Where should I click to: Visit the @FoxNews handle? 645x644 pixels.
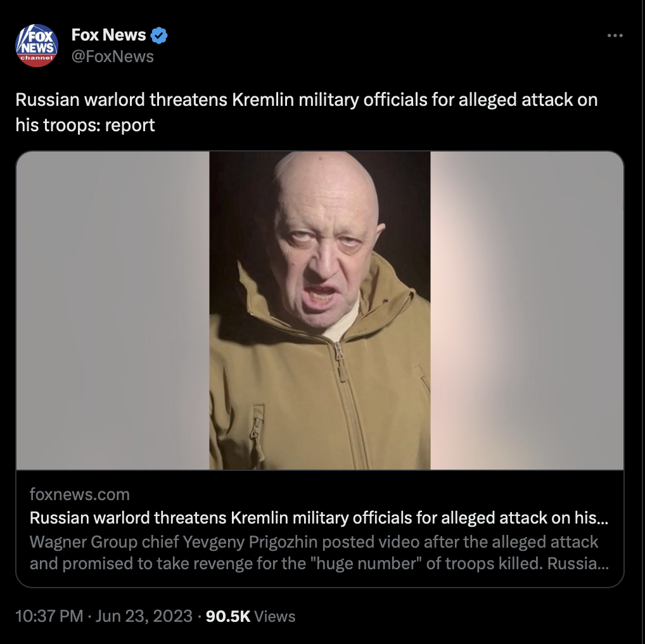(112, 56)
